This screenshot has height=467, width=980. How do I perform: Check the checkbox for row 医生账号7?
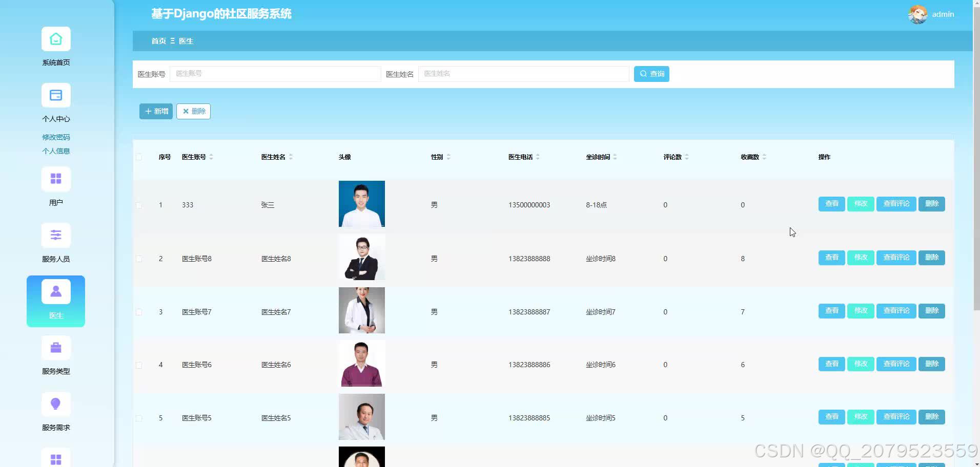(139, 312)
